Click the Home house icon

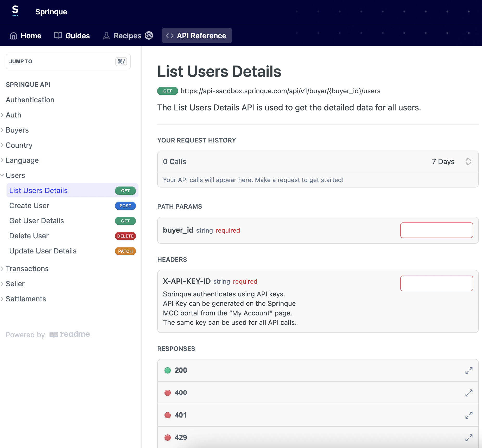(14, 36)
